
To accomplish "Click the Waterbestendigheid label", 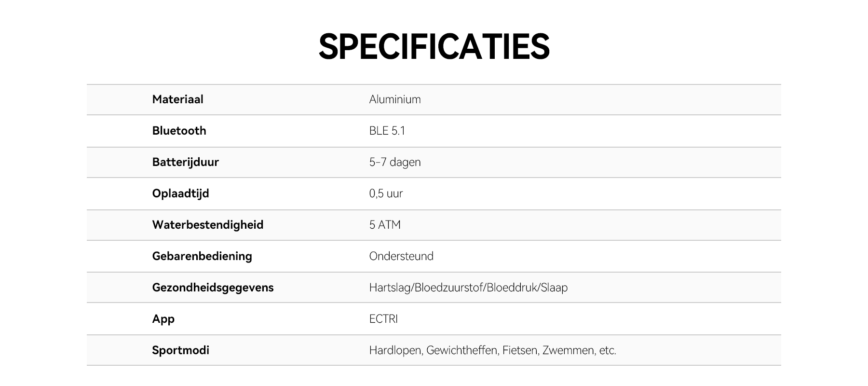I will coord(207,225).
